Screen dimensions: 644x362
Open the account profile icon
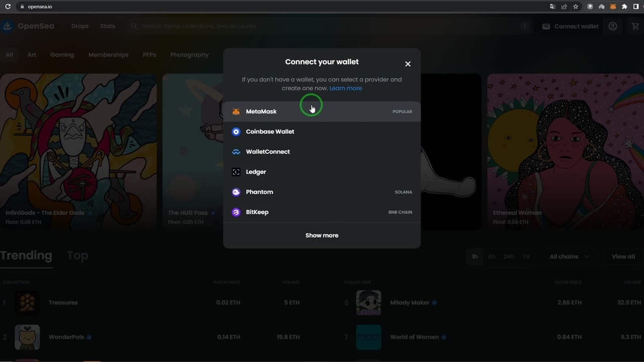pos(613,26)
